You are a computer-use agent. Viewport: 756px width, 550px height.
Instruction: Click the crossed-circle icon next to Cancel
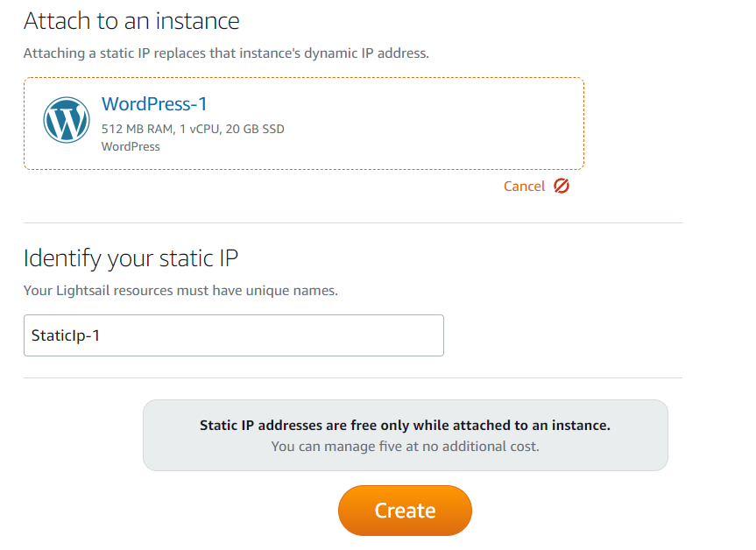pyautogui.click(x=562, y=186)
